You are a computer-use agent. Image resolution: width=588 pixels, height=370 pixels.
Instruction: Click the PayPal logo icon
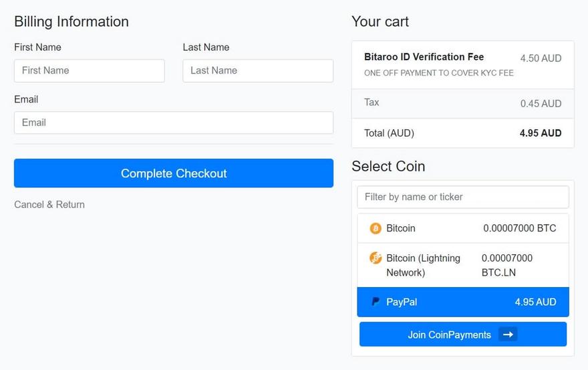tap(376, 302)
